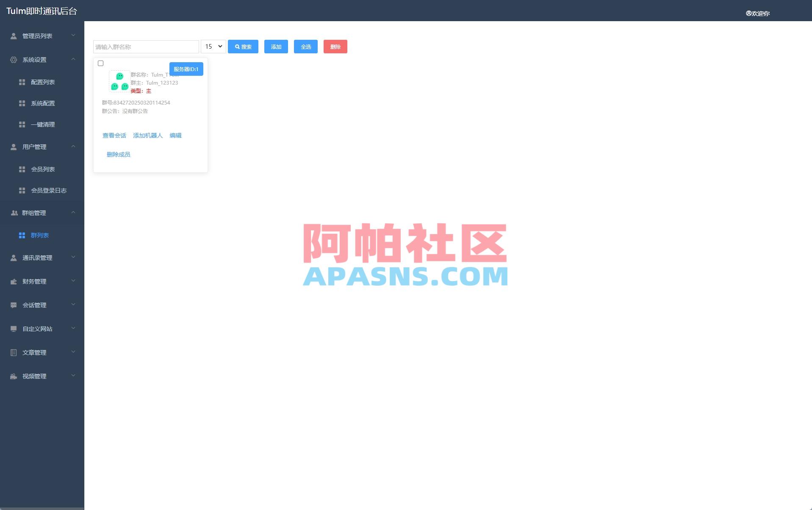Click the 一键清理 grid icon
812x510 pixels.
coord(22,124)
